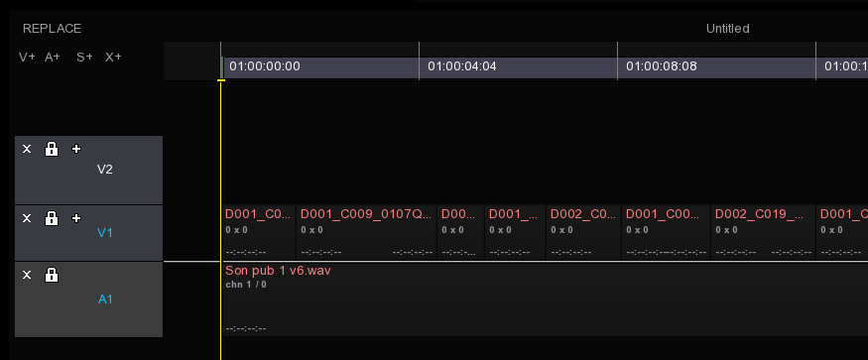The height and width of the screenshot is (360, 868).
Task: Click timecode 01:00:04:04 on the ruler
Action: point(462,66)
